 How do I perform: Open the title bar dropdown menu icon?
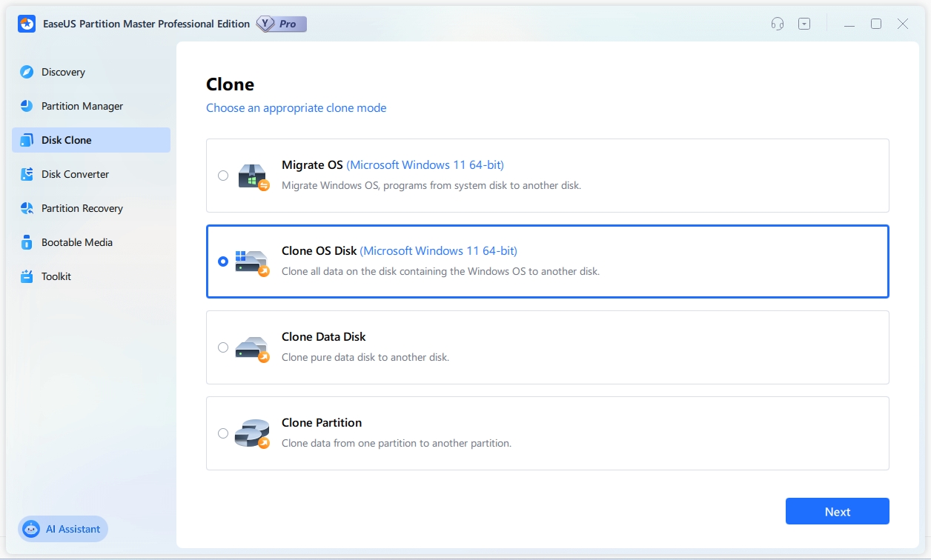pyautogui.click(x=804, y=24)
